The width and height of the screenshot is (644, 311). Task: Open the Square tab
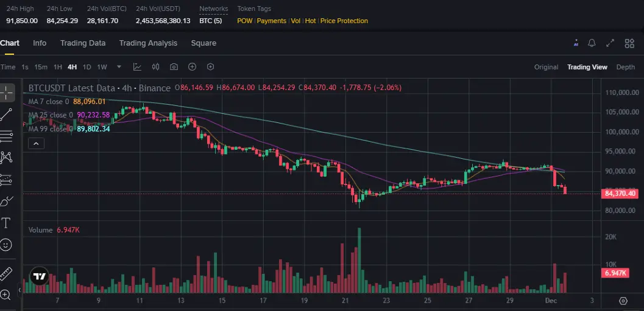click(203, 43)
